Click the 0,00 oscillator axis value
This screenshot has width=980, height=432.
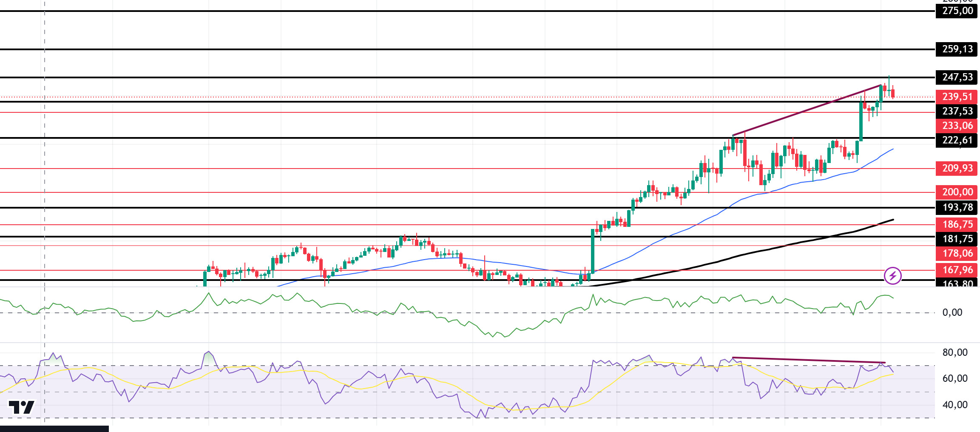click(x=952, y=313)
